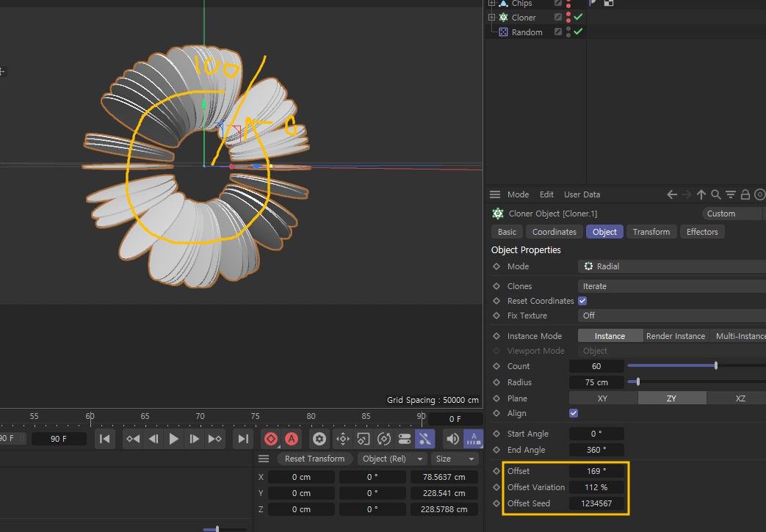The width and height of the screenshot is (766, 532).
Task: Toggle the Point Level Animation icon
Action: point(424,438)
